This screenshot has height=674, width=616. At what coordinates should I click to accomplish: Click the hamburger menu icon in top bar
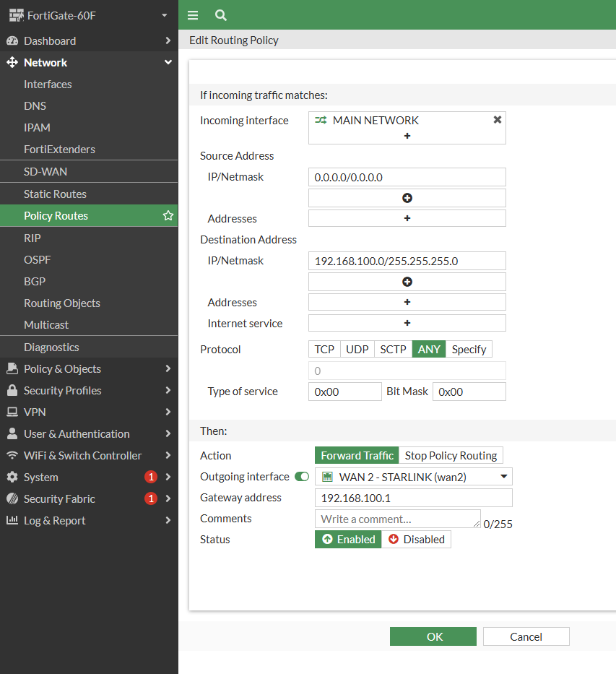pyautogui.click(x=193, y=15)
